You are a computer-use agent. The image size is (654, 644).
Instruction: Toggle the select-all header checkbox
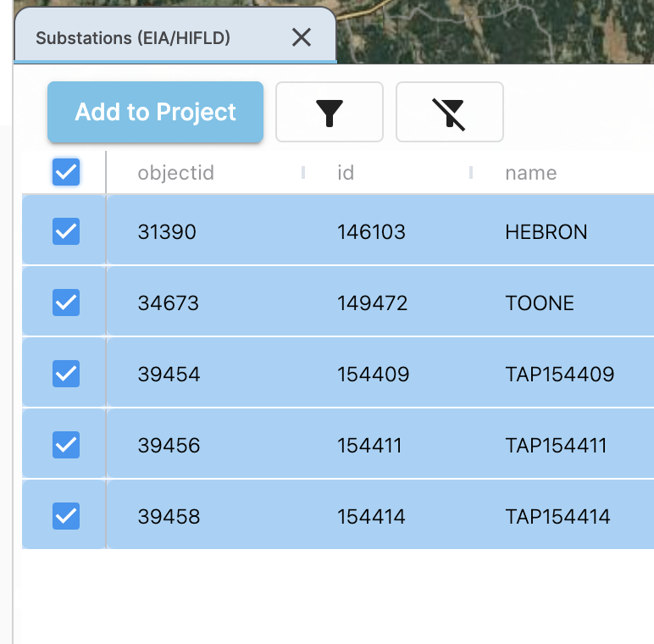click(x=66, y=172)
